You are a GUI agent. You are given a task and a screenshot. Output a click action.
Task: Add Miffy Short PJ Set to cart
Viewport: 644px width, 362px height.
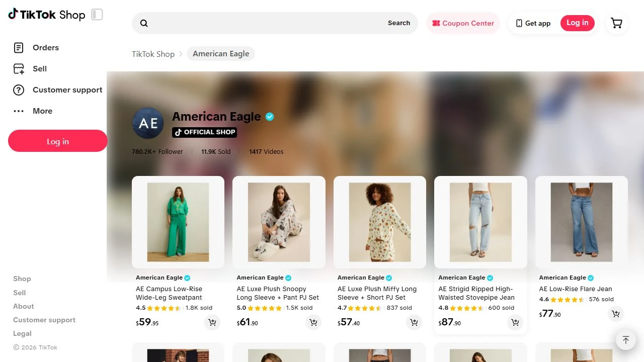coord(414,322)
